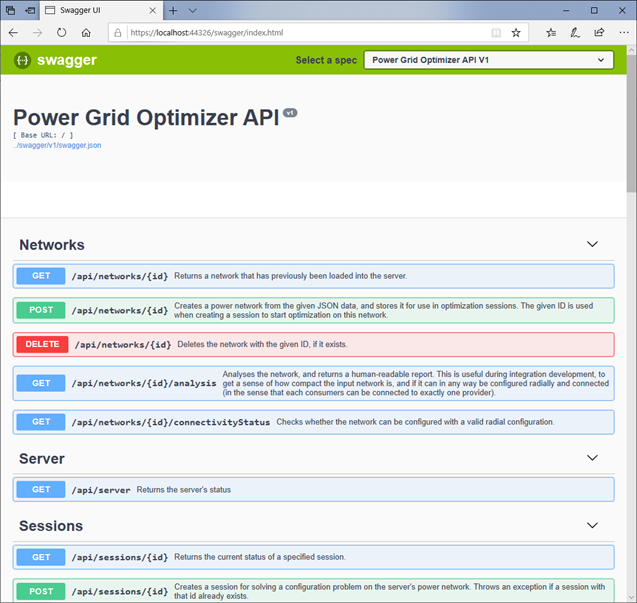Click the browser forward arrow
637x603 pixels.
(37, 33)
